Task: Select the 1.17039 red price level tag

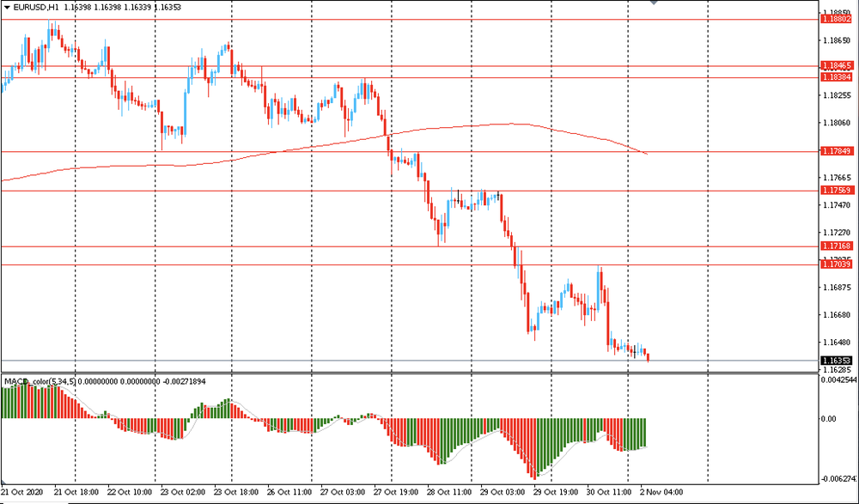Action: pos(837,264)
